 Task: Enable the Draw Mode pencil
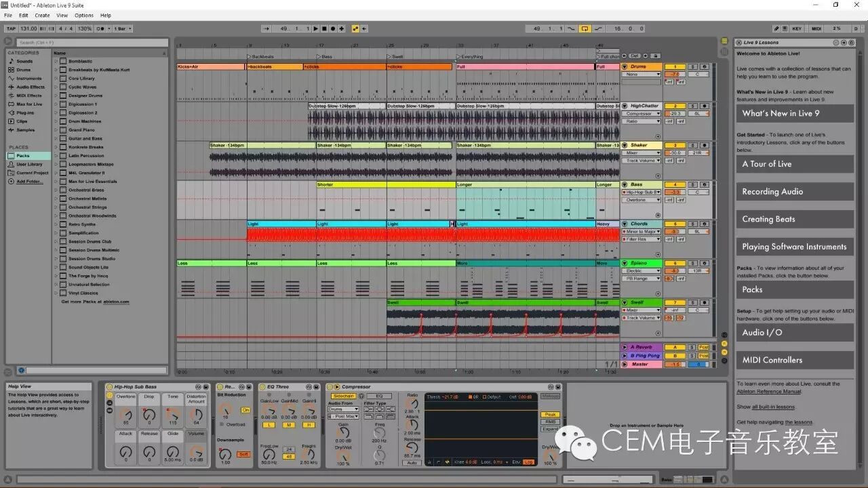point(777,28)
